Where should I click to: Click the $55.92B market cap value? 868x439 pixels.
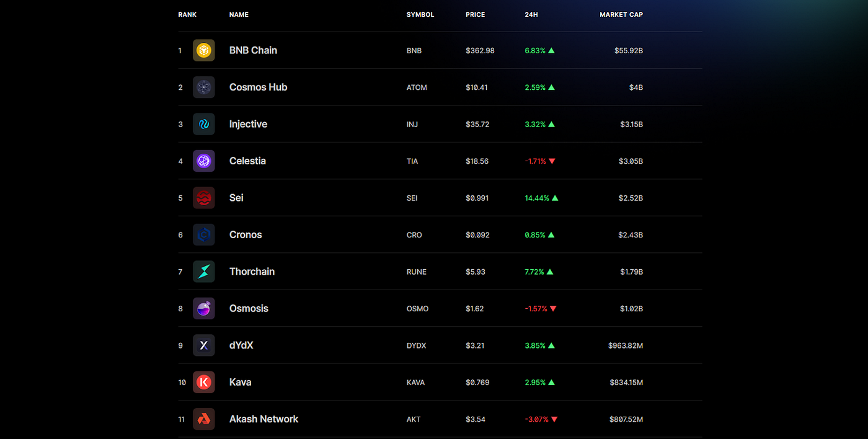629,50
